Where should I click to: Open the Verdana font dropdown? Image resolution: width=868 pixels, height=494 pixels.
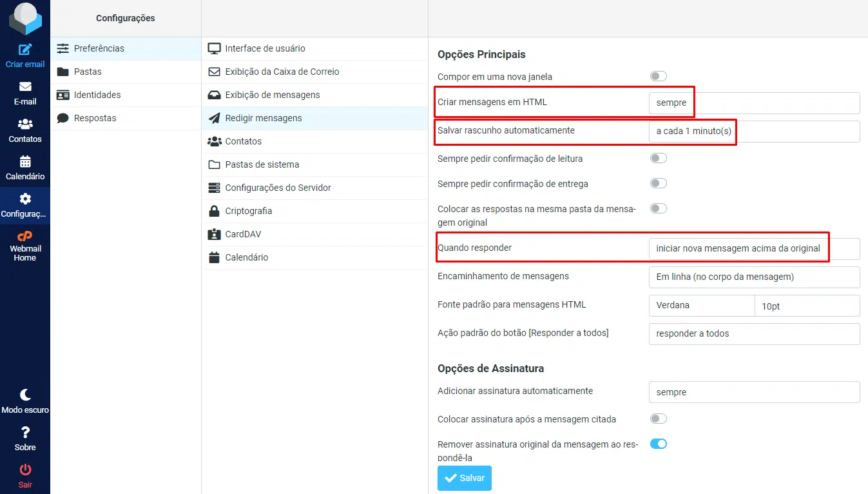click(x=701, y=306)
